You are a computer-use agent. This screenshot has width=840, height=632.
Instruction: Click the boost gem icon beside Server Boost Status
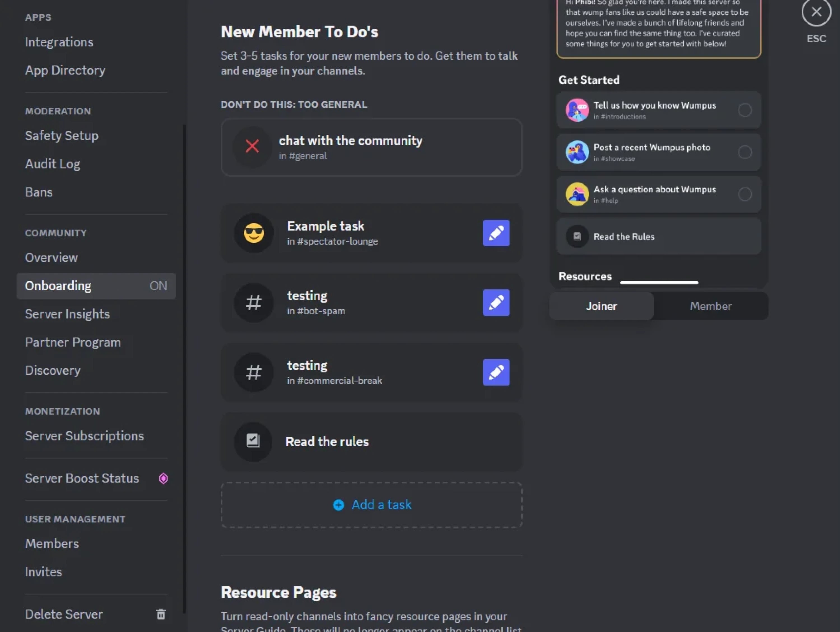coord(164,479)
